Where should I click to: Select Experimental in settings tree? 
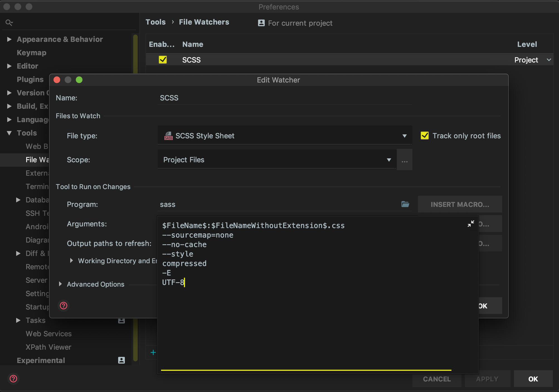[x=41, y=360]
